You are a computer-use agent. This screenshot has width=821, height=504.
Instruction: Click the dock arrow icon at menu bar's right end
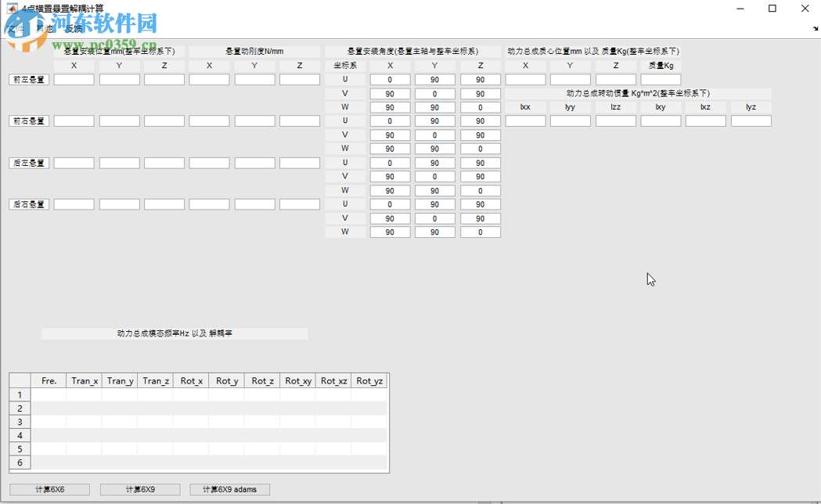pyautogui.click(x=816, y=28)
